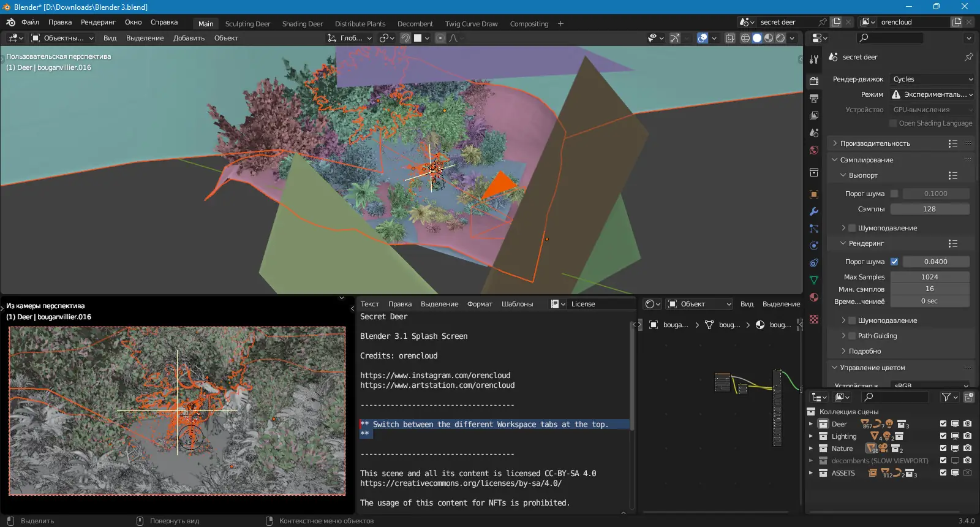
Task: Open the Object Data green triangle tab
Action: (x=814, y=280)
